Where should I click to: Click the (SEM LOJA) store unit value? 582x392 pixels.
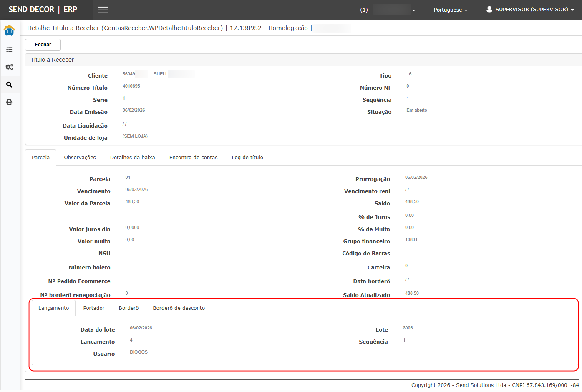click(135, 136)
